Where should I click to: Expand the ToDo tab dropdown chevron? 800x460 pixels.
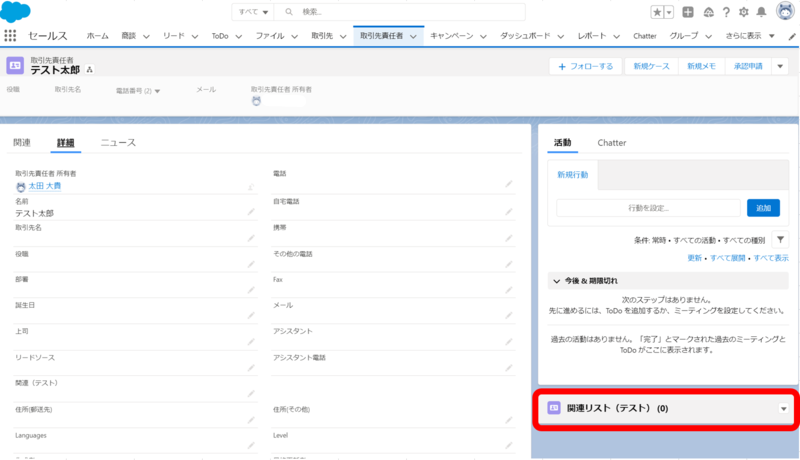[x=239, y=36]
